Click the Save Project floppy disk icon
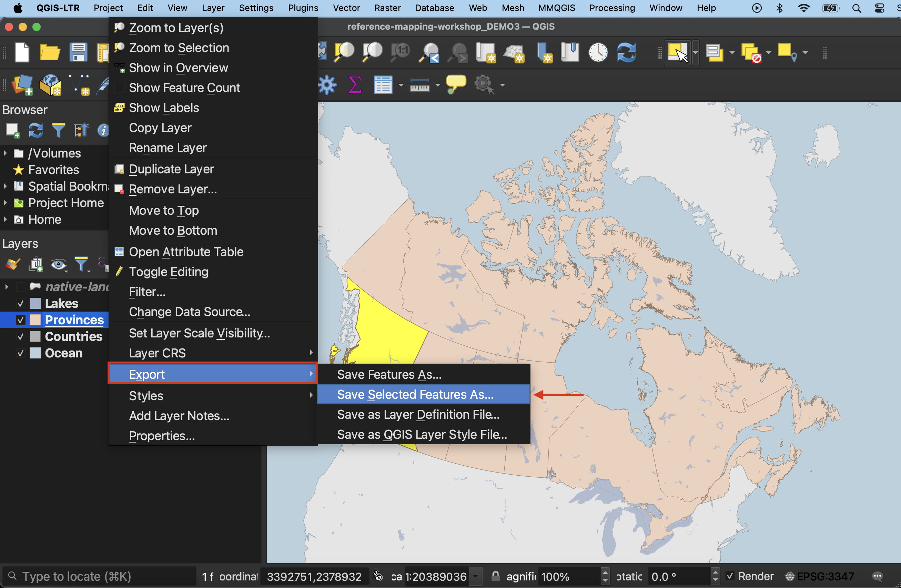Viewport: 901px width, 588px height. pos(78,52)
